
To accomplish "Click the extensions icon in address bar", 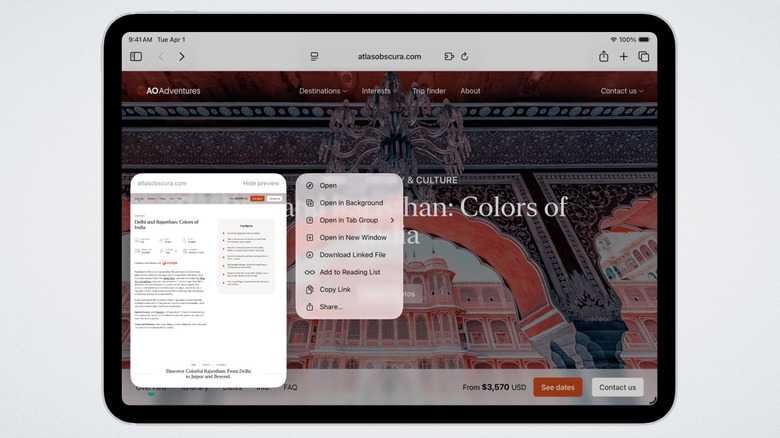I will (x=449, y=57).
